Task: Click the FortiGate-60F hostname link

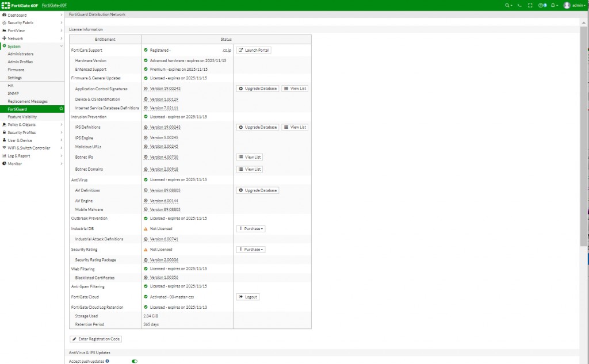Action: [54, 5]
